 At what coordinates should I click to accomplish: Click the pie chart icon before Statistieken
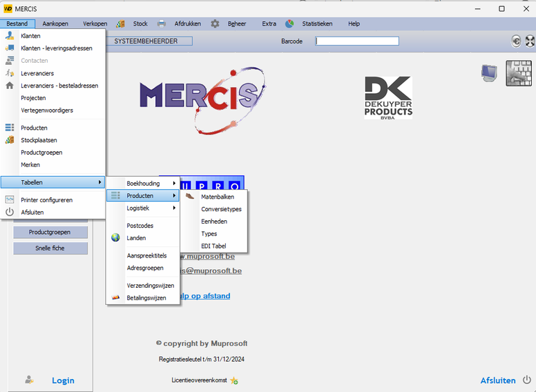click(289, 23)
